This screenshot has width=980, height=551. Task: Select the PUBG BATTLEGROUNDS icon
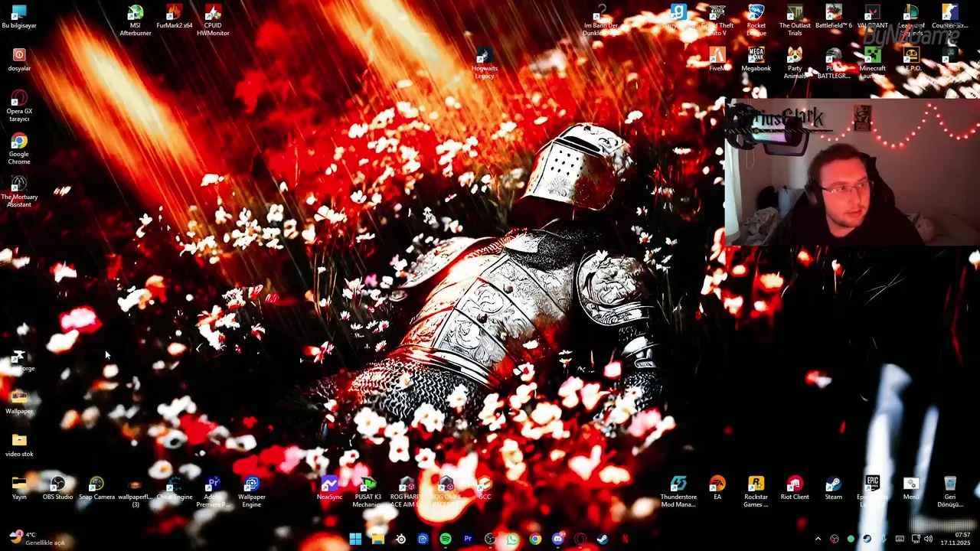[834, 64]
